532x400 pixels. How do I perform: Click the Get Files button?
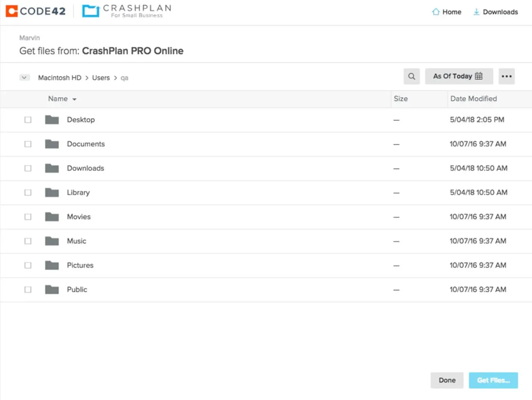tap(493, 380)
